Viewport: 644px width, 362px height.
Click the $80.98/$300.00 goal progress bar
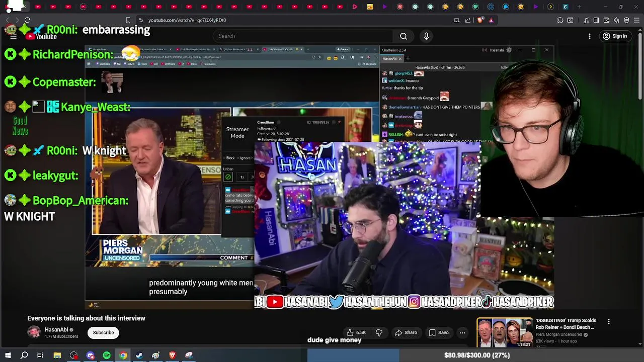click(476, 355)
